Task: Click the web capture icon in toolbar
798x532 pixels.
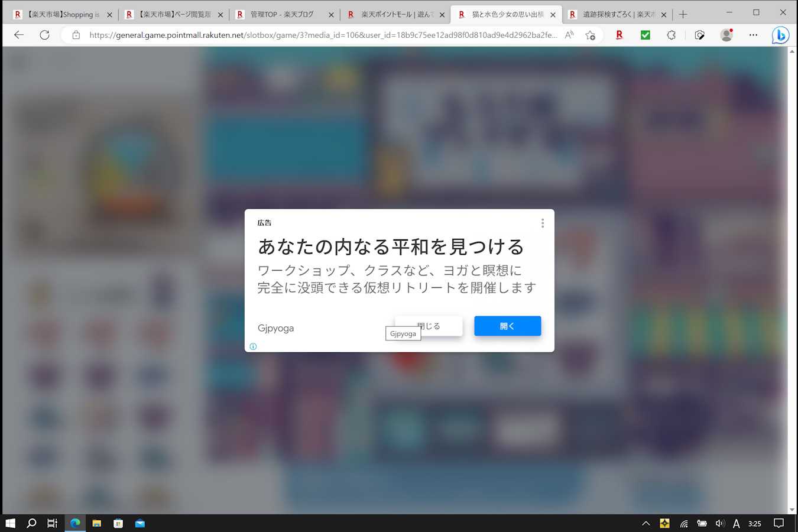Action: pos(699,35)
